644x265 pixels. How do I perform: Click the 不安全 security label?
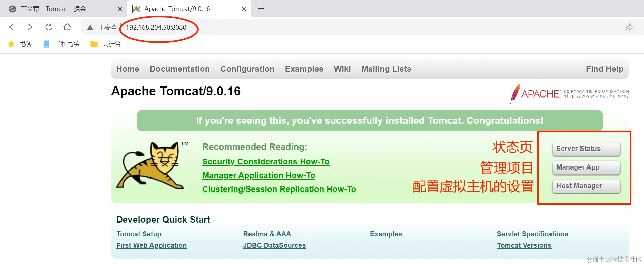click(108, 28)
